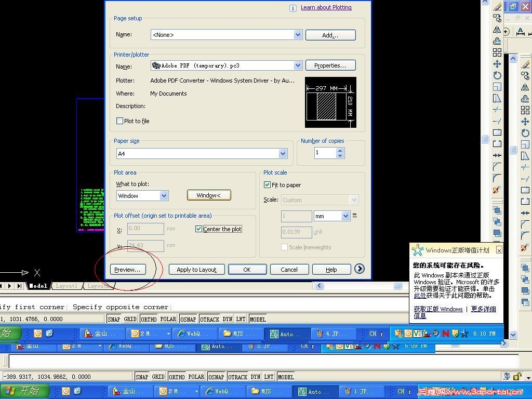Pick Chamfer tool in the outermost right toolbar
532x399 pixels.
coord(525,224)
